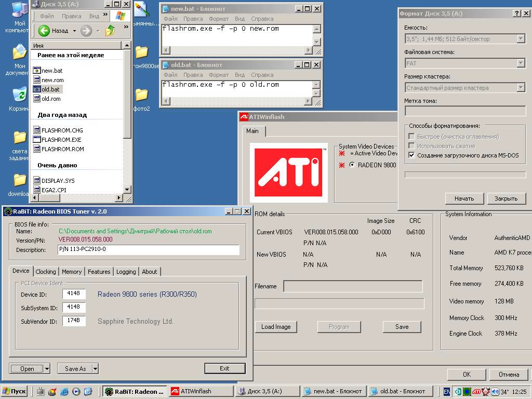Select the RADEON 9800 radio button
532x399 pixels.
pyautogui.click(x=352, y=165)
